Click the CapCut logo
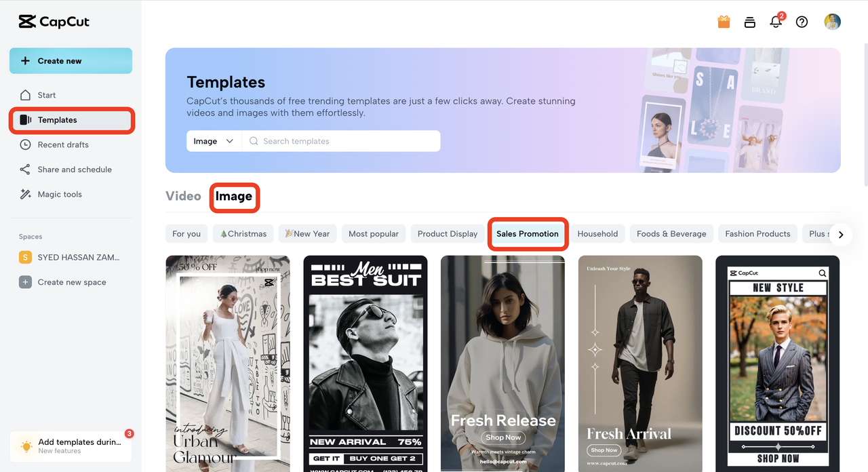Image resolution: width=868 pixels, height=472 pixels. pyautogui.click(x=54, y=22)
